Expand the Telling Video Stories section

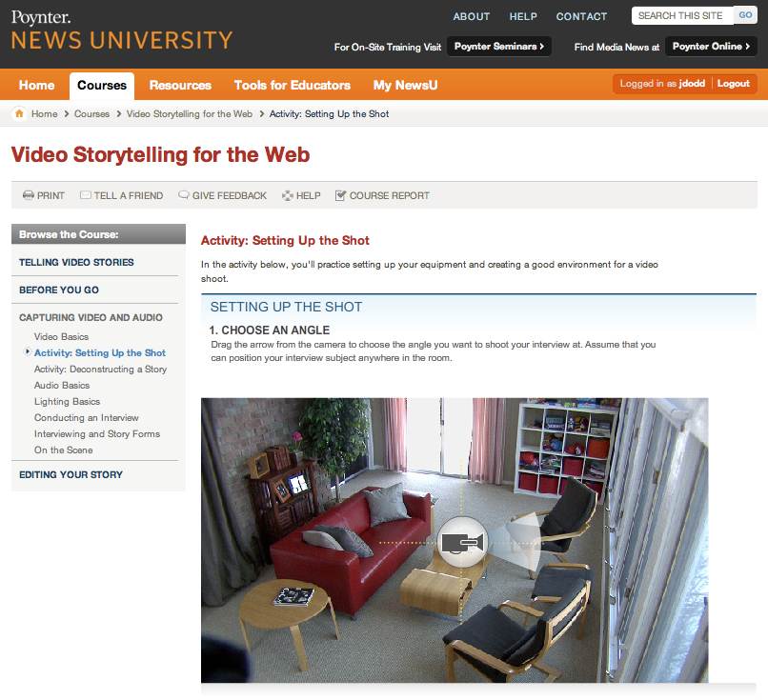(x=76, y=262)
